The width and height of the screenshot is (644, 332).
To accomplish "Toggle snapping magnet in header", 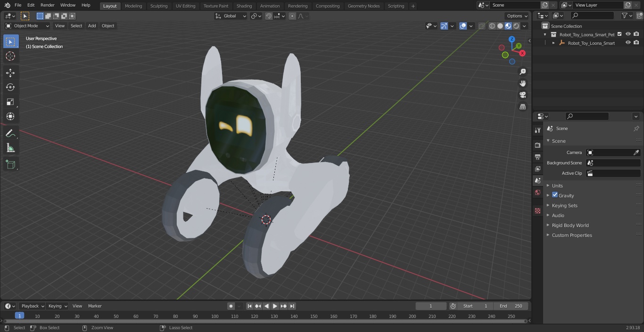I will point(269,16).
